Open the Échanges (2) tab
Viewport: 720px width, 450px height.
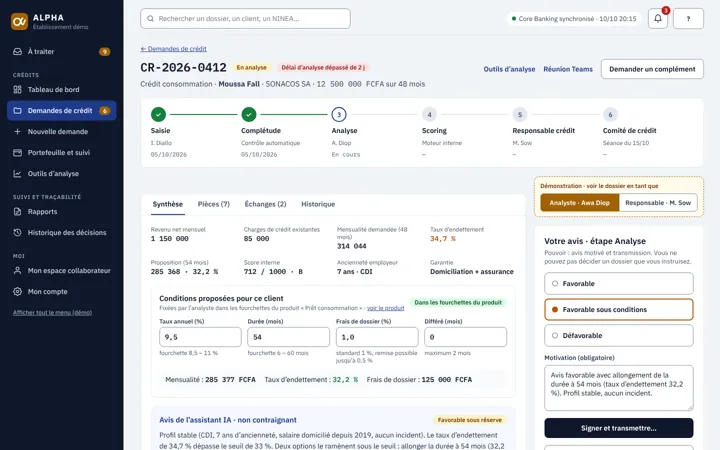click(x=265, y=204)
